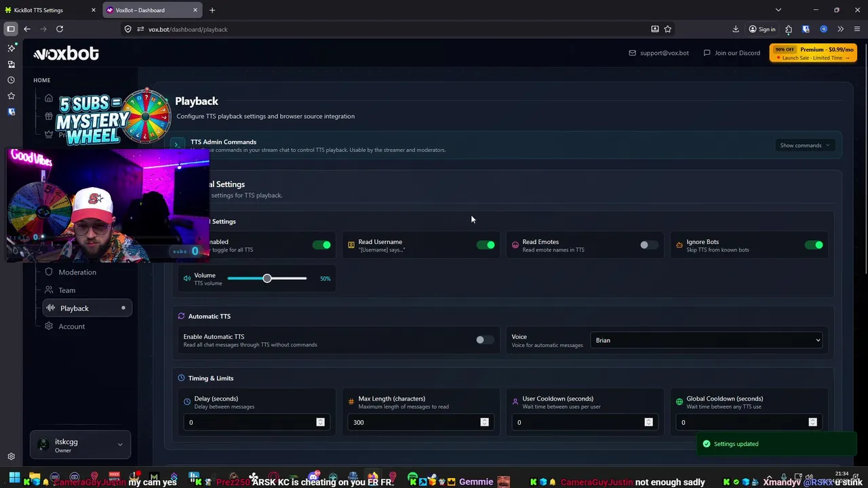Switch to KickBot TTS Settings tab
This screenshot has height=488, width=868.
coord(51,10)
